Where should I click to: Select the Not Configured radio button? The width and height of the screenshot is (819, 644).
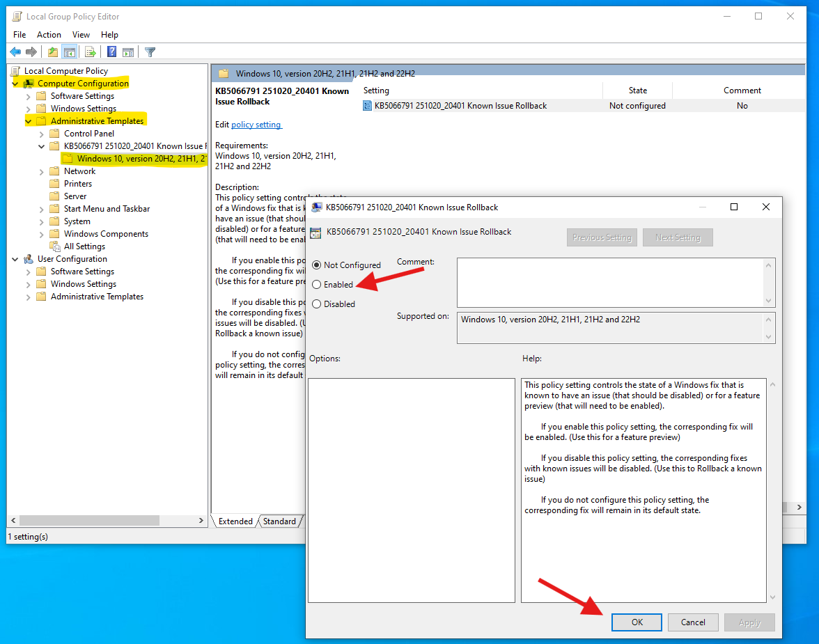[317, 265]
